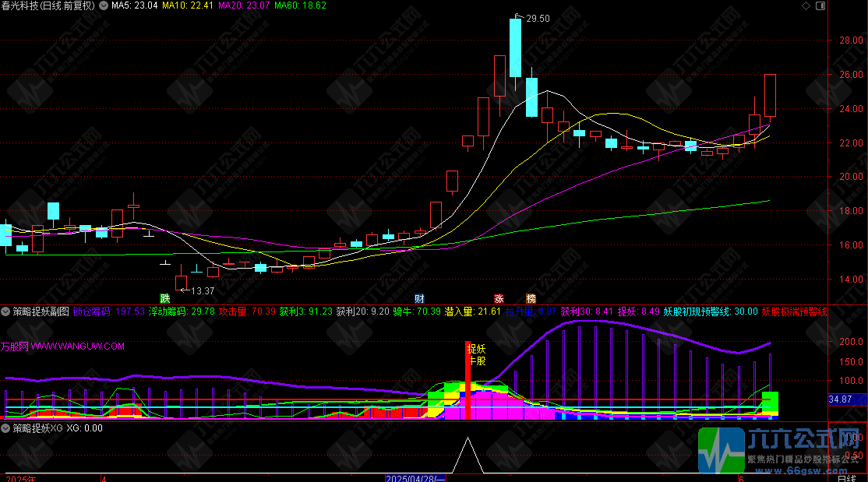This screenshot has height=482, width=868.
Task: Click the 16.00 price axis label
Action: 851,245
